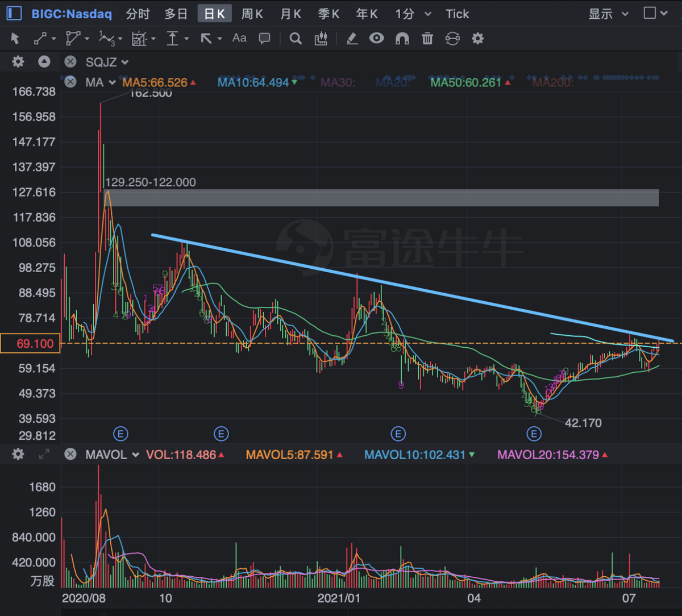Open drawing toolbar settings gear
This screenshot has height=616, width=682.
(x=478, y=39)
